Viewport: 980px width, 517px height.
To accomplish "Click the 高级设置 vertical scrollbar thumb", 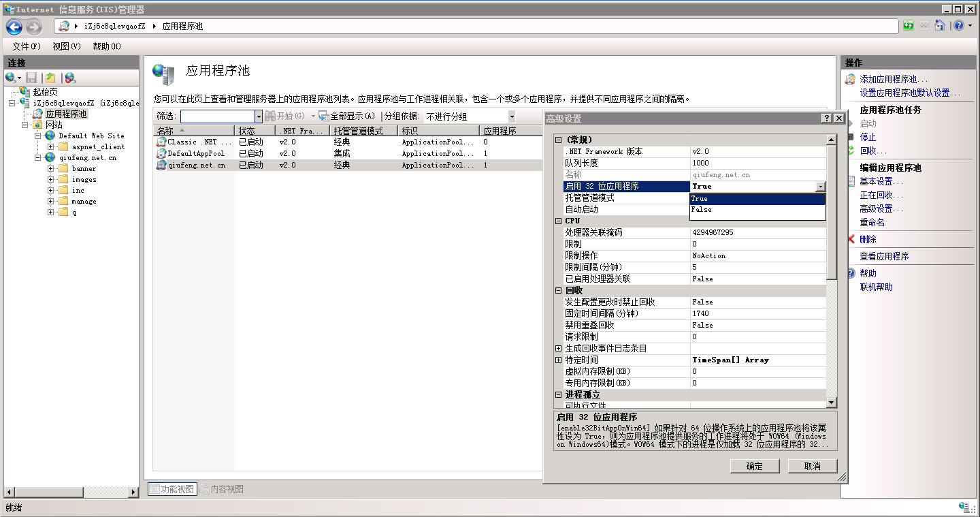I will click(832, 212).
